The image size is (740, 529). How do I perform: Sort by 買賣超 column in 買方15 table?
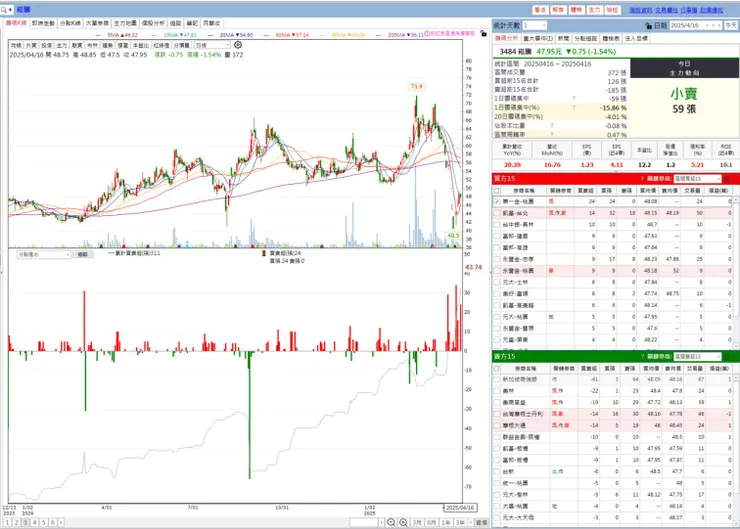pos(586,191)
